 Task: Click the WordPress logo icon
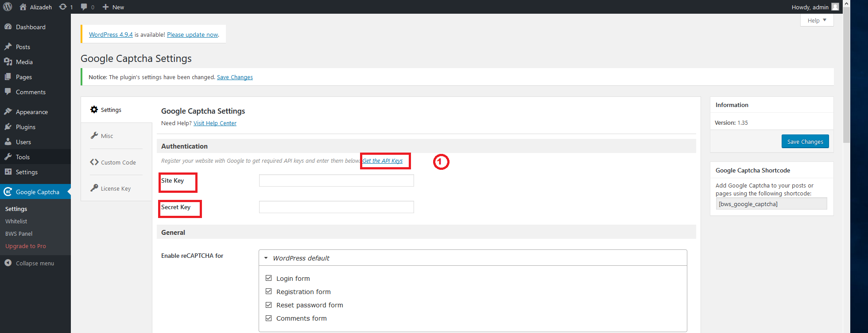tap(8, 7)
